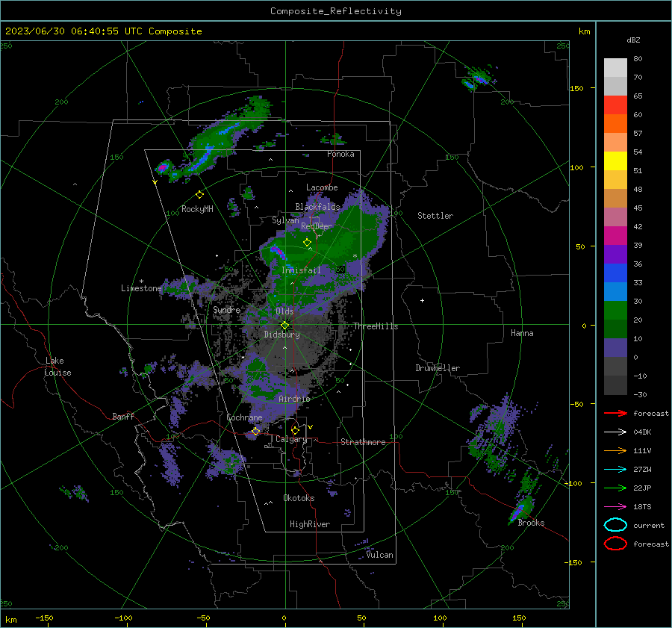This screenshot has height=628, width=672.
Task: Click the dBZ legend heading
Action: pyautogui.click(x=633, y=40)
